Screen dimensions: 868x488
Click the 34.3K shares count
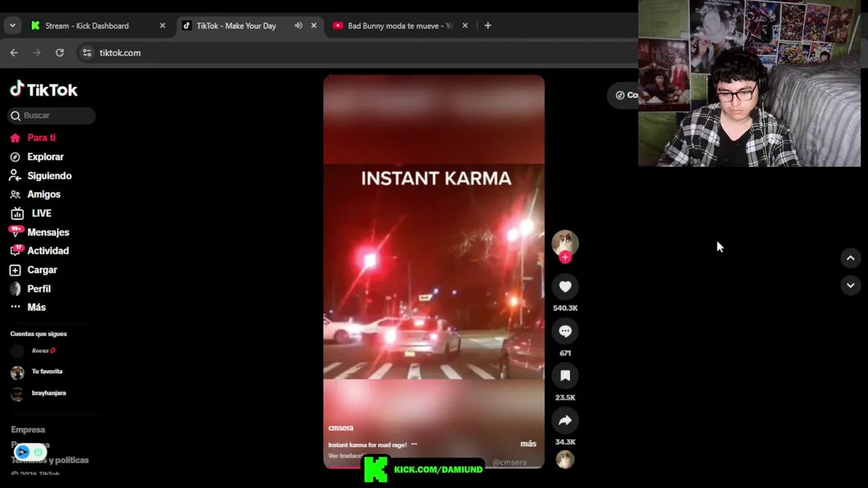(565, 442)
